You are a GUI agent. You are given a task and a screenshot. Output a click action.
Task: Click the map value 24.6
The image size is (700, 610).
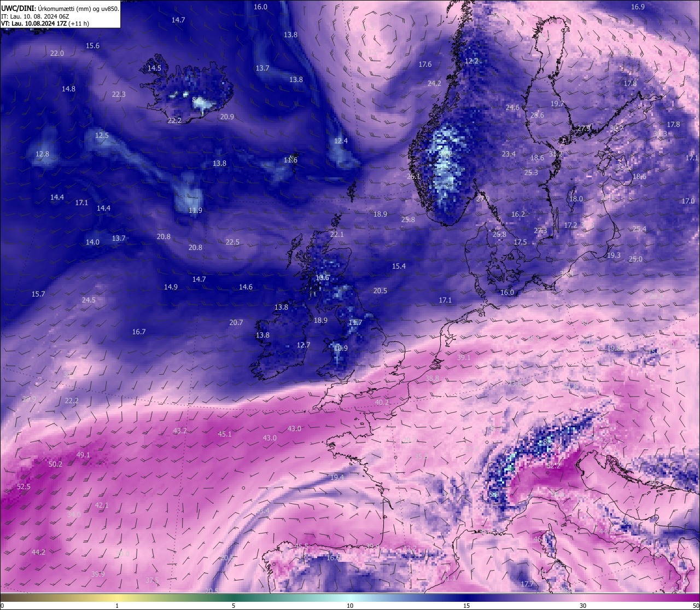point(512,108)
